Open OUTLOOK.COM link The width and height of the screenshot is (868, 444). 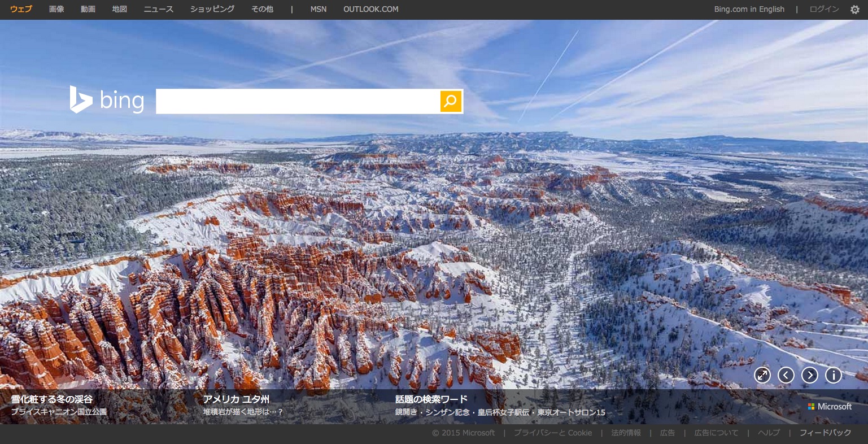[x=370, y=9]
